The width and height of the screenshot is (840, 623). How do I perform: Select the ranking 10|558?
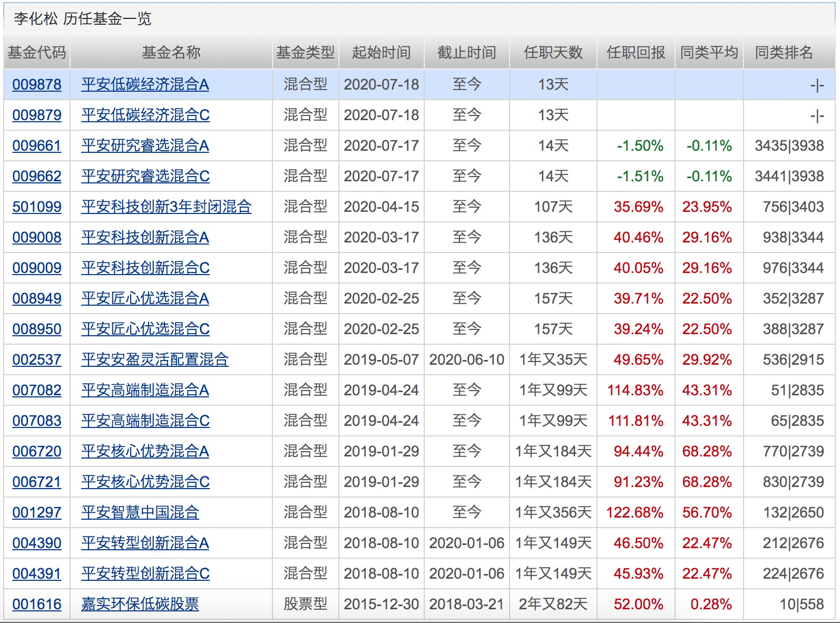tap(802, 604)
